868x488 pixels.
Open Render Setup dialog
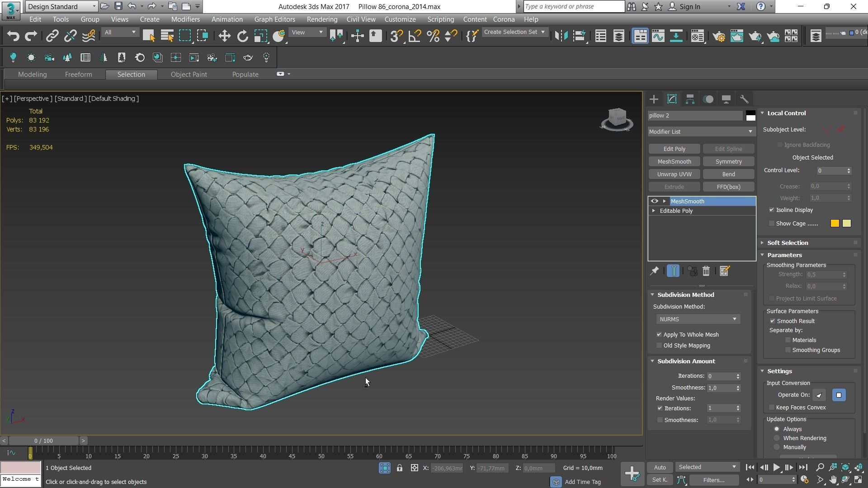(719, 36)
